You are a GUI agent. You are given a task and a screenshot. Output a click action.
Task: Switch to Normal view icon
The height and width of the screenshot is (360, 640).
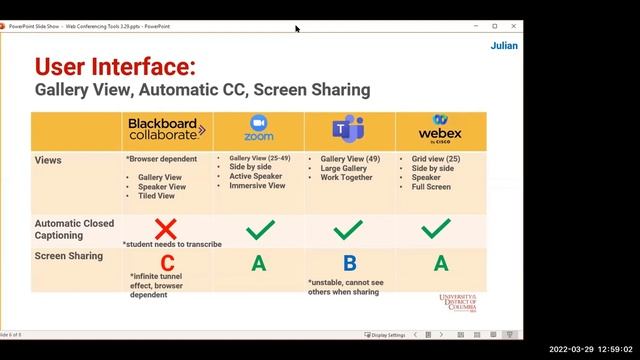[461, 335]
